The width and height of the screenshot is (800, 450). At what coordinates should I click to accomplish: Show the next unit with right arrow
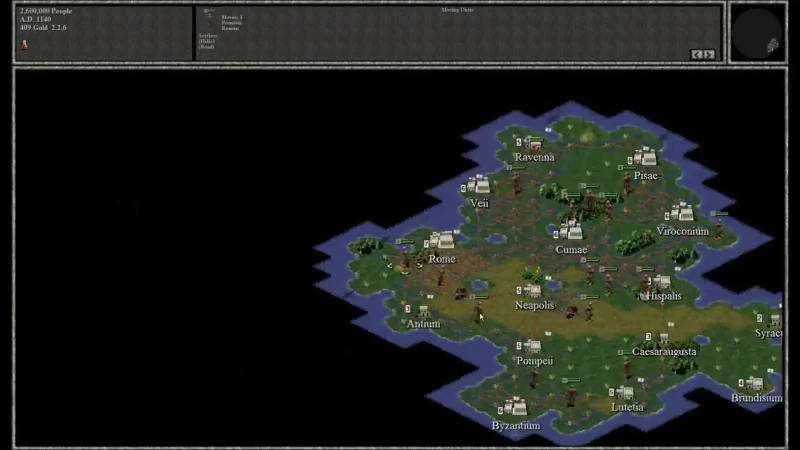[709, 54]
